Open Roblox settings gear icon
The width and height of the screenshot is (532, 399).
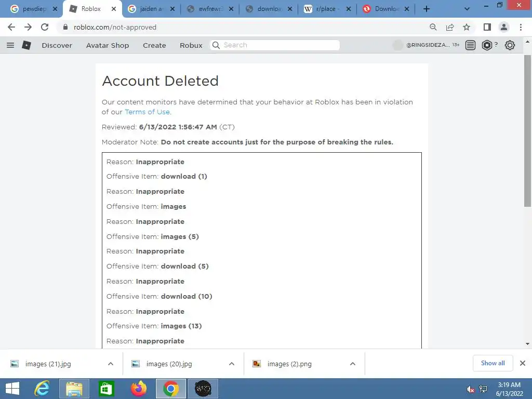pyautogui.click(x=510, y=45)
